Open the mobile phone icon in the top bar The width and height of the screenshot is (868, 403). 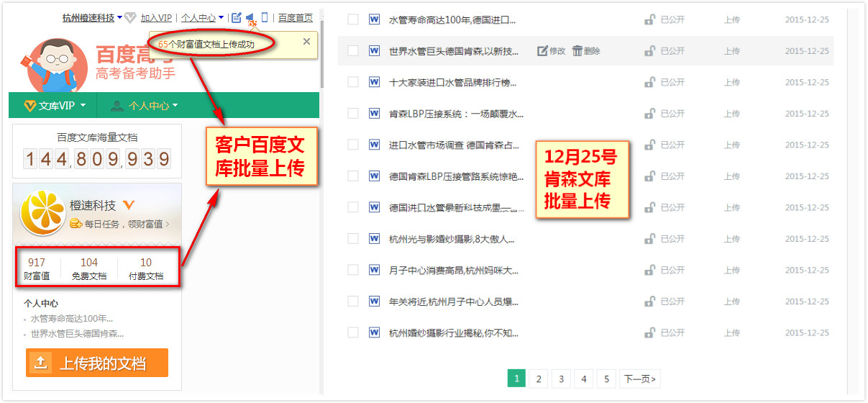pyautogui.click(x=265, y=17)
